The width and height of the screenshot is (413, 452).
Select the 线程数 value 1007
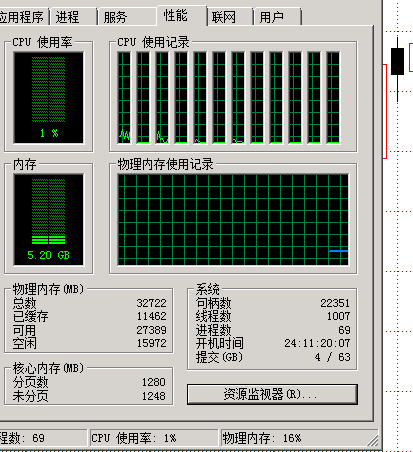(338, 316)
